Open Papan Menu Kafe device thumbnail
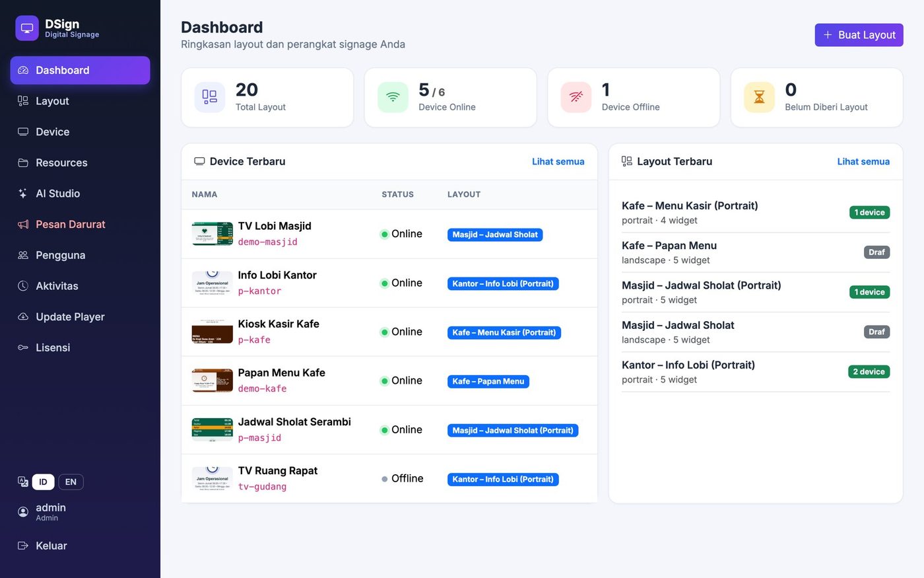The image size is (924, 578). [212, 380]
